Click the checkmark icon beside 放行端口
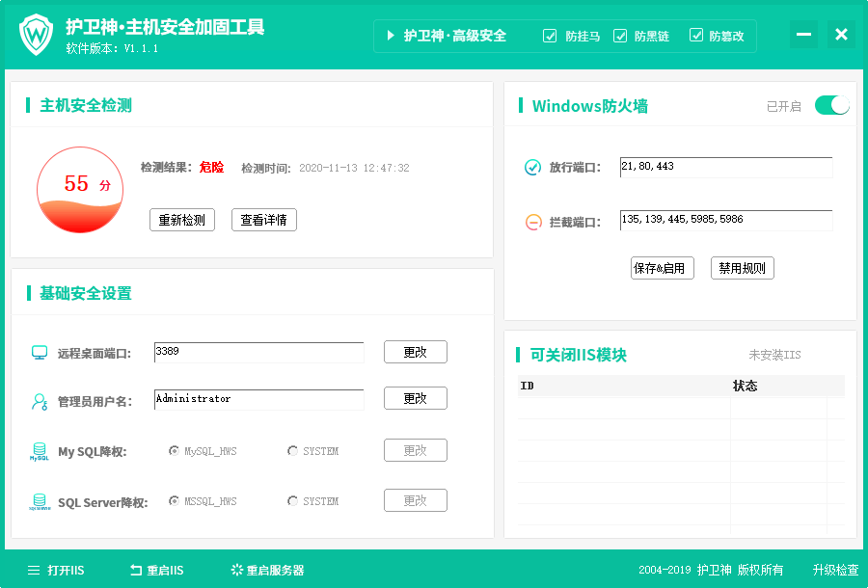This screenshot has width=868, height=588. (x=532, y=167)
